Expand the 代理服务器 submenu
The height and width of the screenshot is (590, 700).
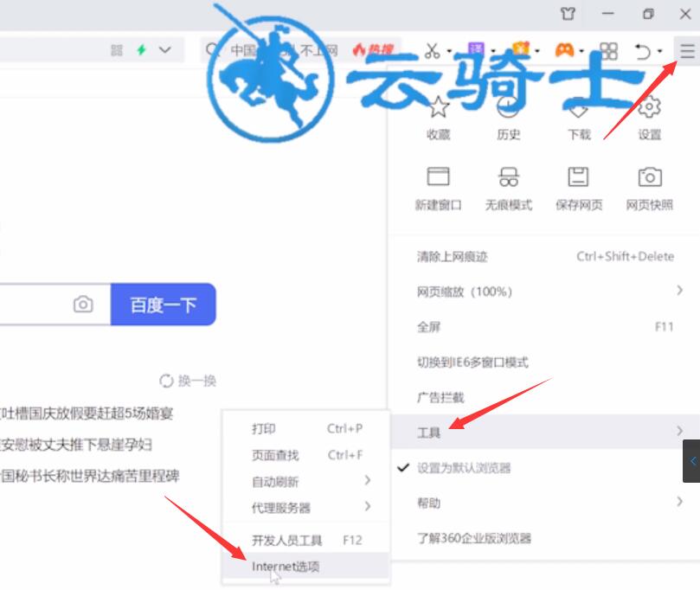click(x=306, y=508)
